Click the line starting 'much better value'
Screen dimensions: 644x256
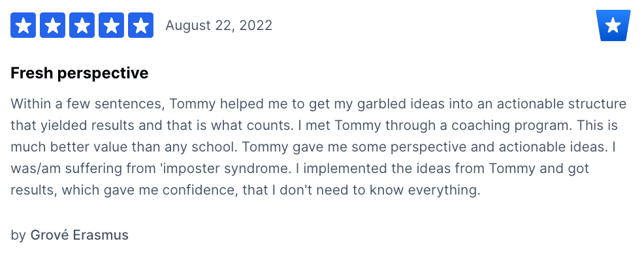click(313, 147)
